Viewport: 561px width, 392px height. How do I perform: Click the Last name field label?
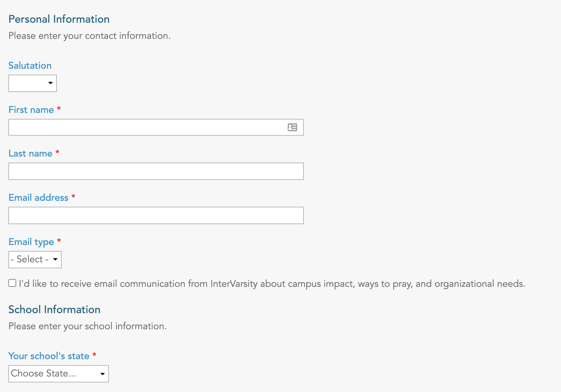(31, 153)
